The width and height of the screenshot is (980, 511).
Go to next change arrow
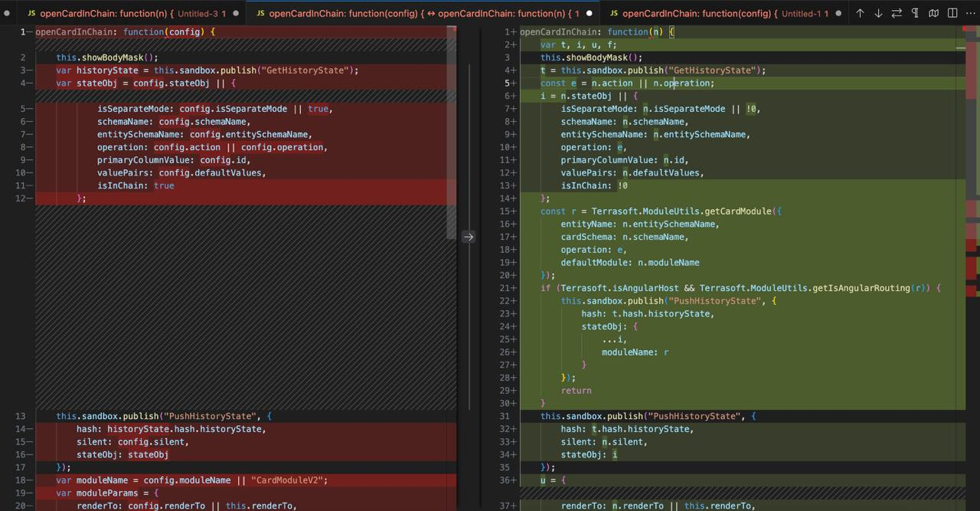point(878,13)
